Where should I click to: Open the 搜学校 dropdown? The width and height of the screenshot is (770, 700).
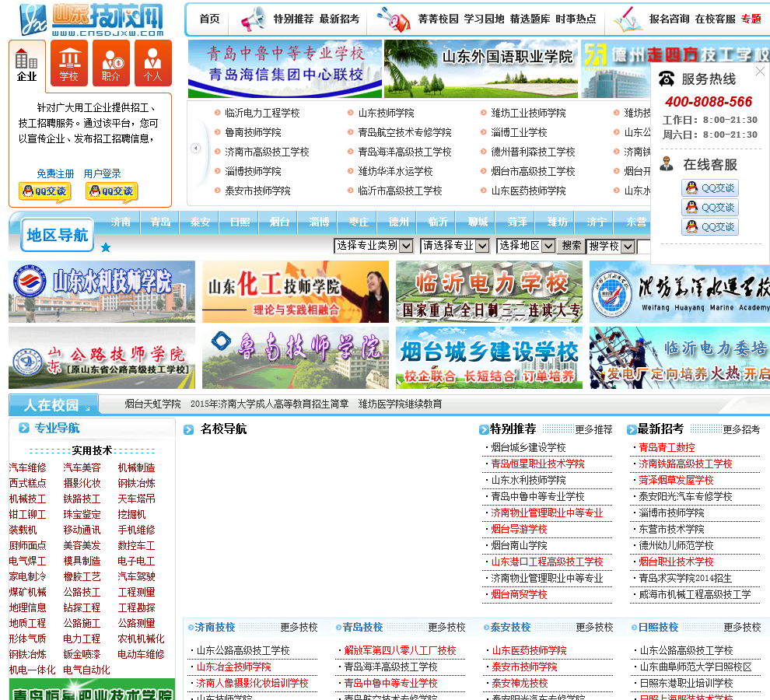[611, 246]
